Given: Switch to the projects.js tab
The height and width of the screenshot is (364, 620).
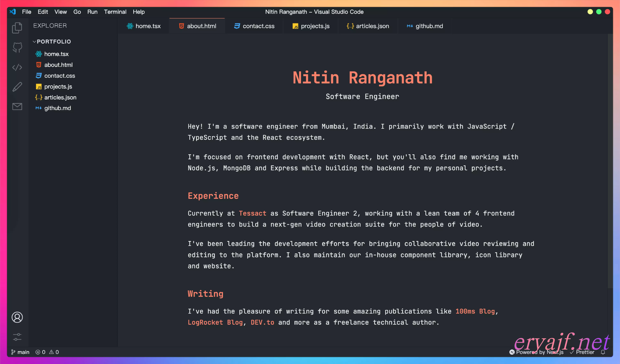Looking at the screenshot, I should coord(311,26).
